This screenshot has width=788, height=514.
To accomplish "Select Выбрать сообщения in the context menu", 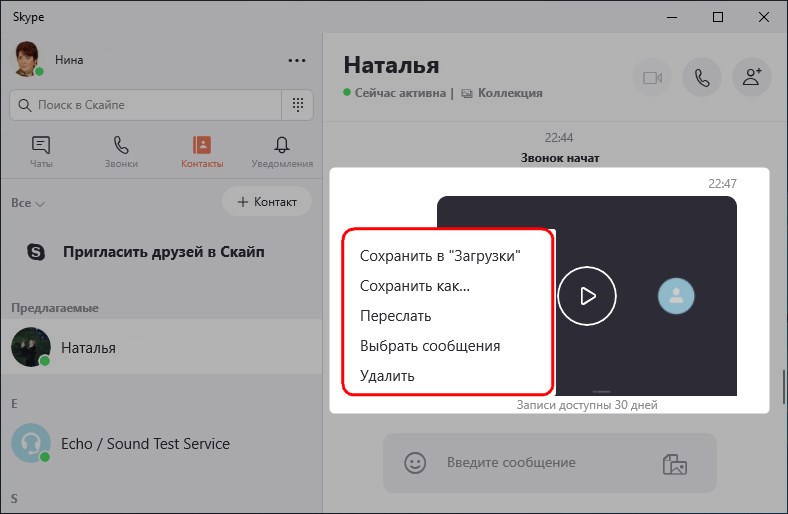I will [430, 346].
